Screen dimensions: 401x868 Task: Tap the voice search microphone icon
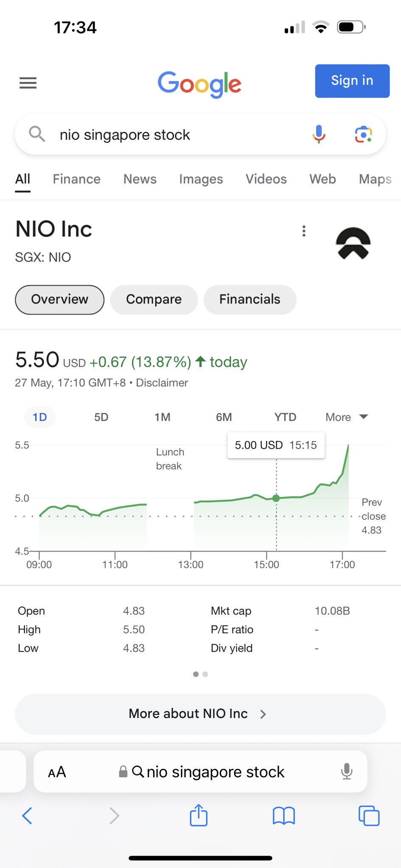(x=319, y=134)
